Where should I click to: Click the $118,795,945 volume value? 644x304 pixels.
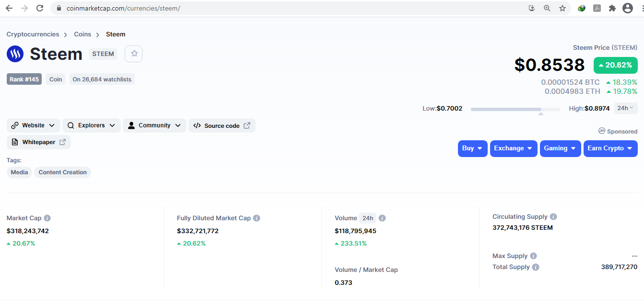point(355,231)
